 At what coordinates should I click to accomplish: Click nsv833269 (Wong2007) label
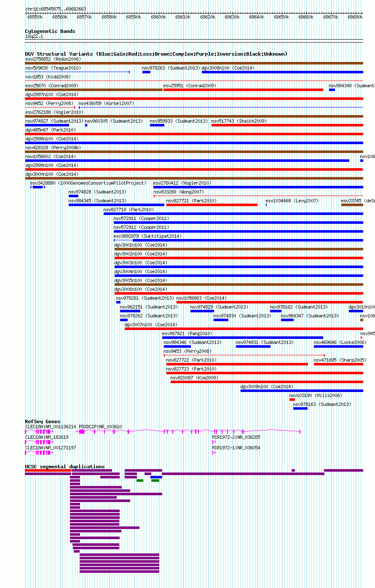click(179, 192)
